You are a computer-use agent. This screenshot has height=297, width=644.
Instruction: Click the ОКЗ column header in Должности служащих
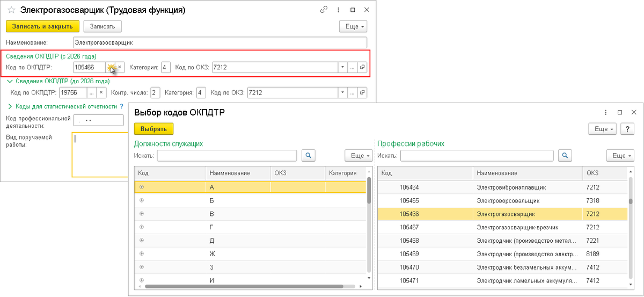click(298, 173)
